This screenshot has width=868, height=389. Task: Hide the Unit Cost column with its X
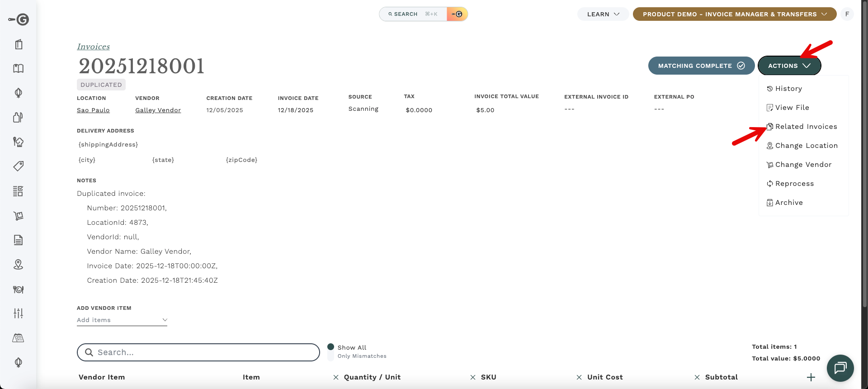[579, 377]
